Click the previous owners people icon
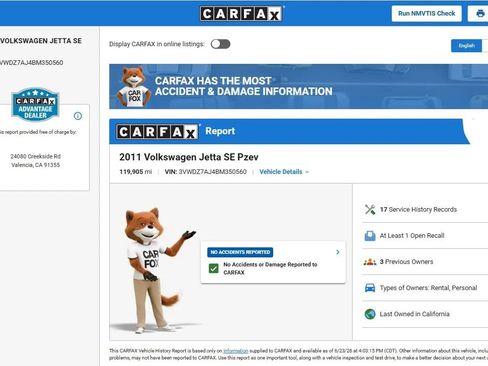 pos(370,262)
